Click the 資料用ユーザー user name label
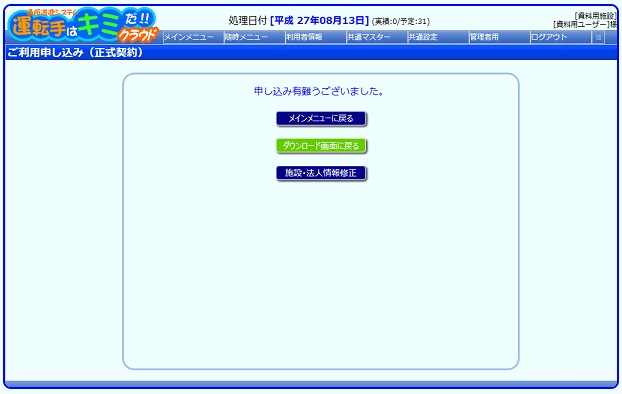 tap(585, 24)
